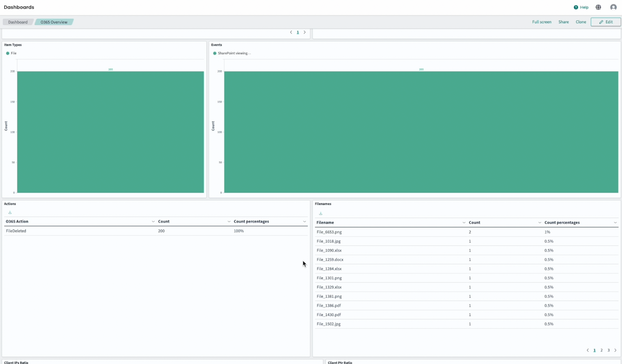This screenshot has height=364, width=622.
Task: Click the FileDeleted action cell
Action: point(16,231)
